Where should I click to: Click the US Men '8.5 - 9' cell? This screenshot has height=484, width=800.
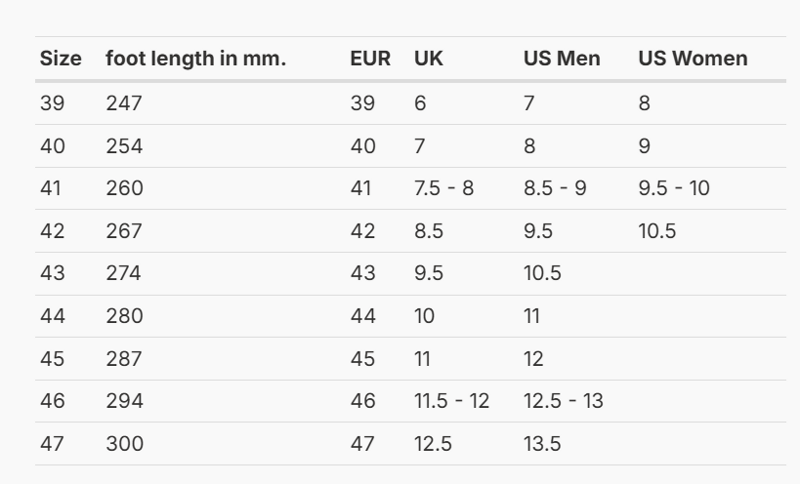click(x=555, y=188)
